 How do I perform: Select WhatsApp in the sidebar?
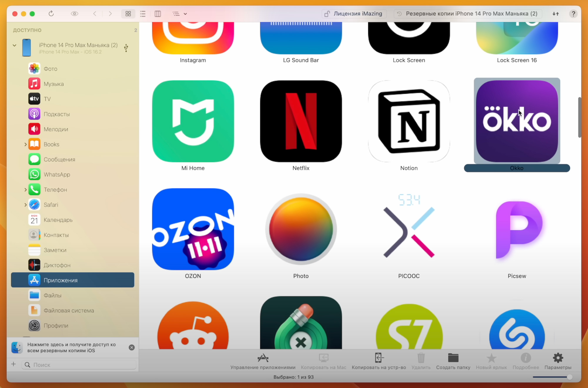click(x=57, y=174)
